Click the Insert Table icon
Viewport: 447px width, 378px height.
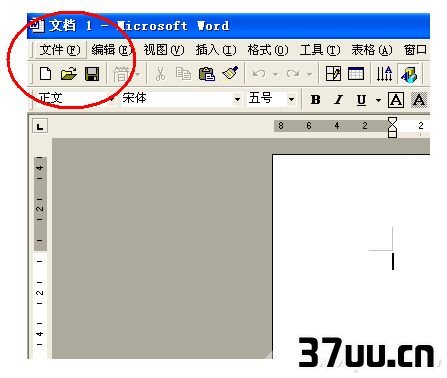pyautogui.click(x=356, y=74)
